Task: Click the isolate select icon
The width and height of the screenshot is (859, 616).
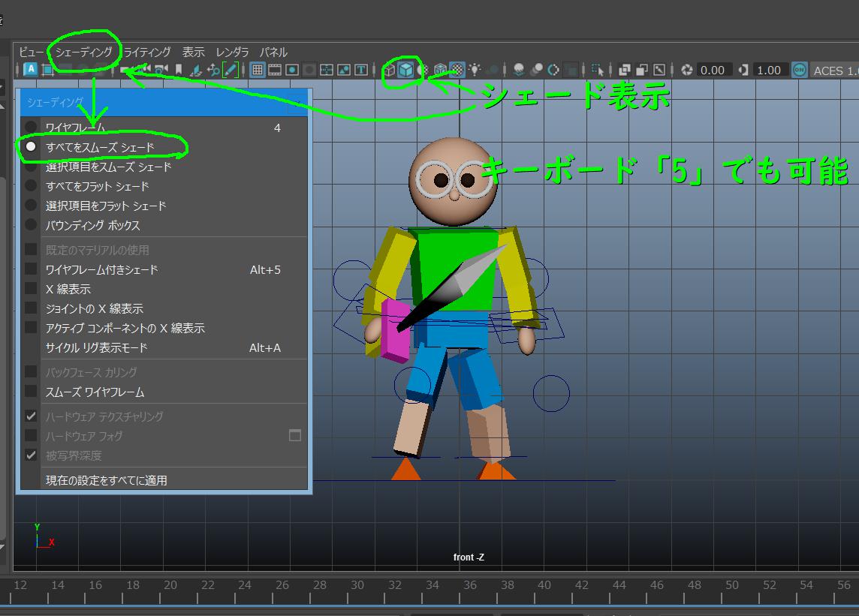Action: (598, 70)
